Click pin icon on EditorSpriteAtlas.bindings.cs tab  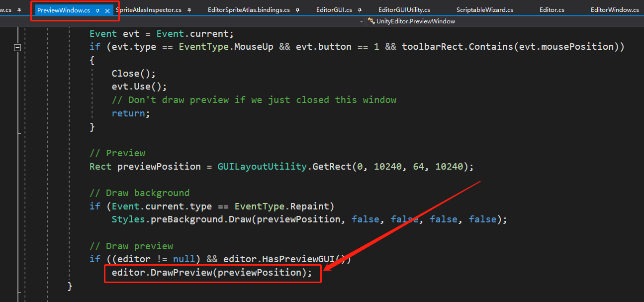(297, 10)
